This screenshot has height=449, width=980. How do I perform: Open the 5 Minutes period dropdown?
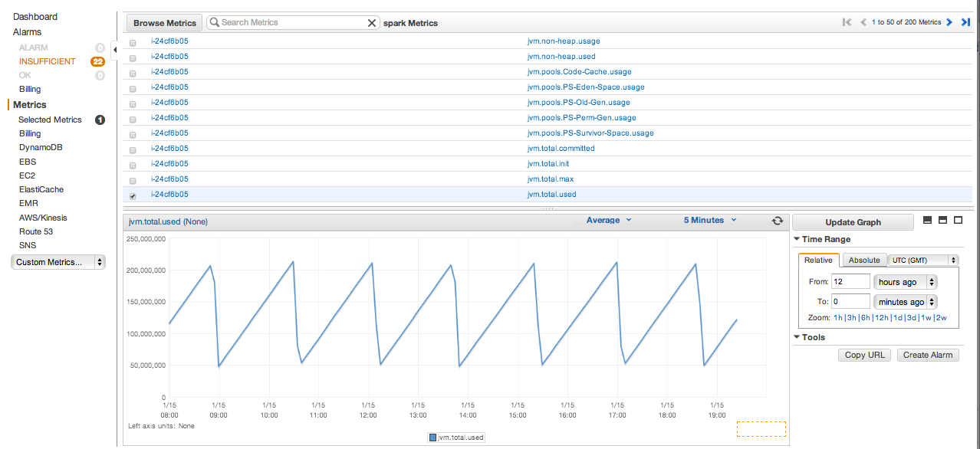[x=710, y=221]
